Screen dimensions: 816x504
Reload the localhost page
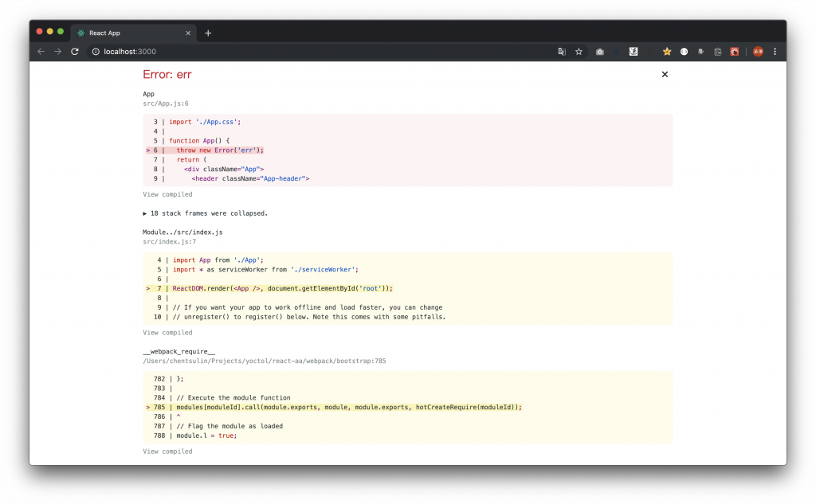(x=75, y=52)
